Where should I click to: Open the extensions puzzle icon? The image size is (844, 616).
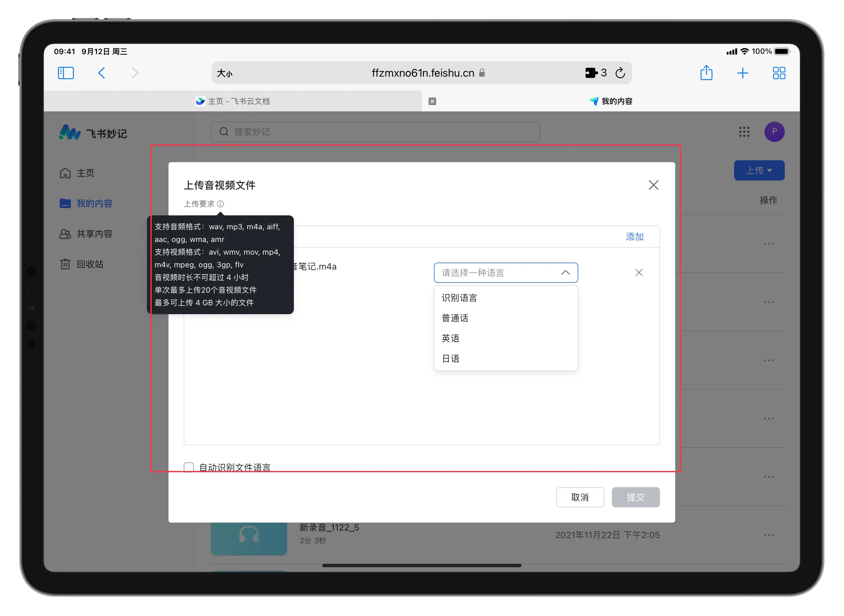(591, 73)
